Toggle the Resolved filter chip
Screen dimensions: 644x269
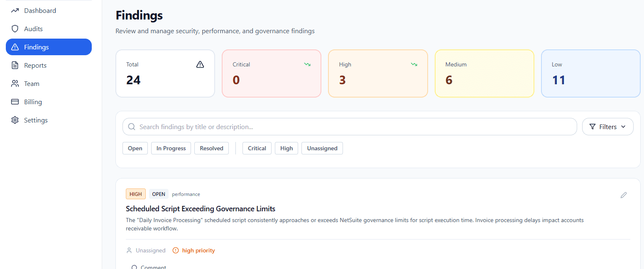(x=211, y=148)
